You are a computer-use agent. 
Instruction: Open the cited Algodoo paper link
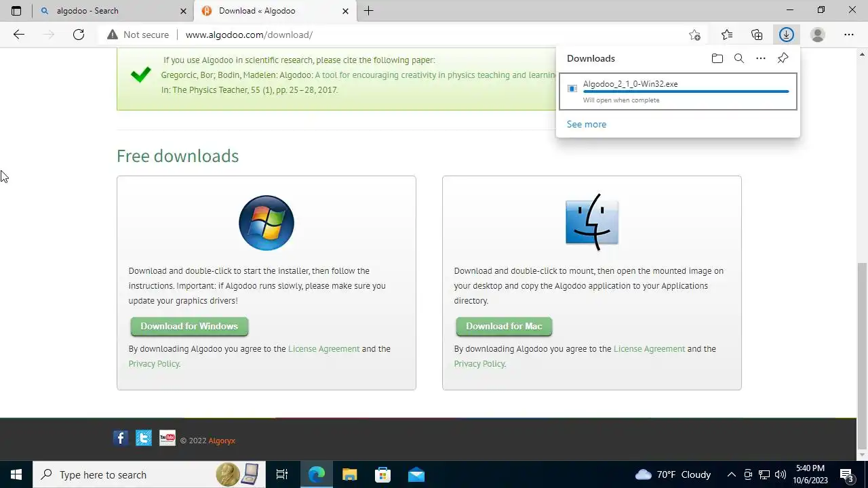(435, 75)
